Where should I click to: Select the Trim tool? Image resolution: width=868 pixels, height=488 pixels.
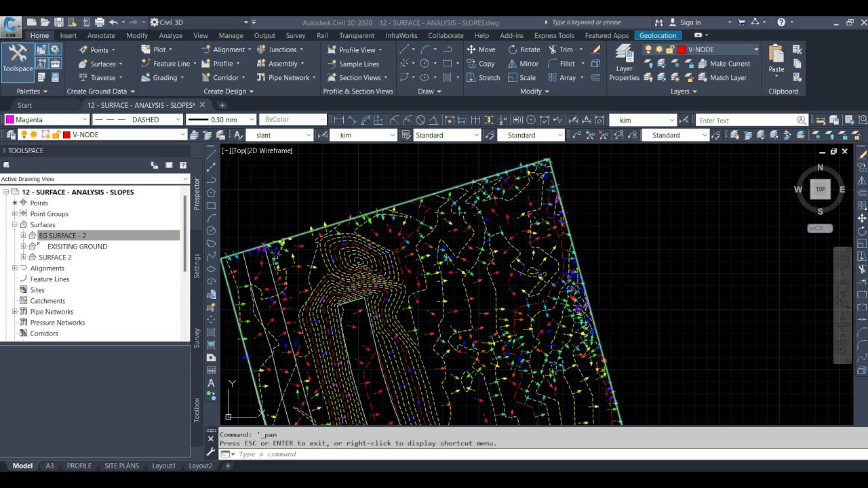pyautogui.click(x=561, y=49)
